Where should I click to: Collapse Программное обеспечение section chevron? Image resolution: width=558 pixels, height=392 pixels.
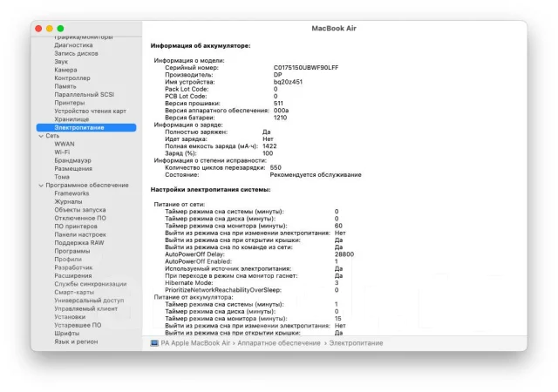[41, 186]
